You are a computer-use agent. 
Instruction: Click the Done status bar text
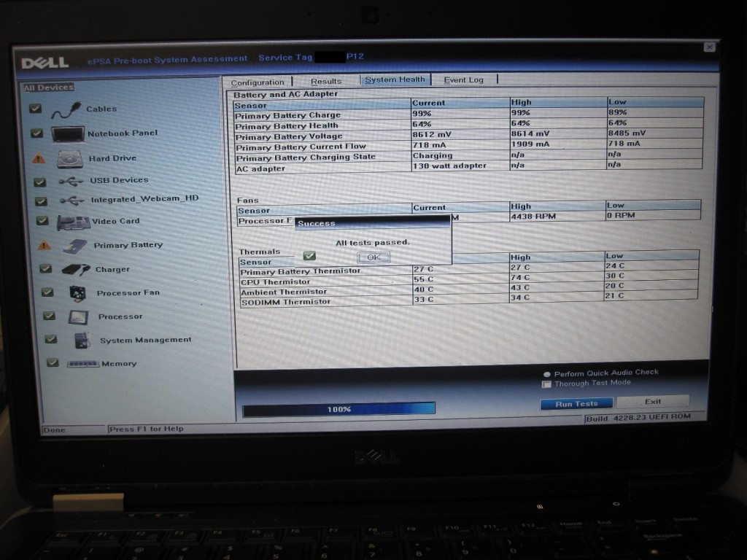click(x=54, y=430)
